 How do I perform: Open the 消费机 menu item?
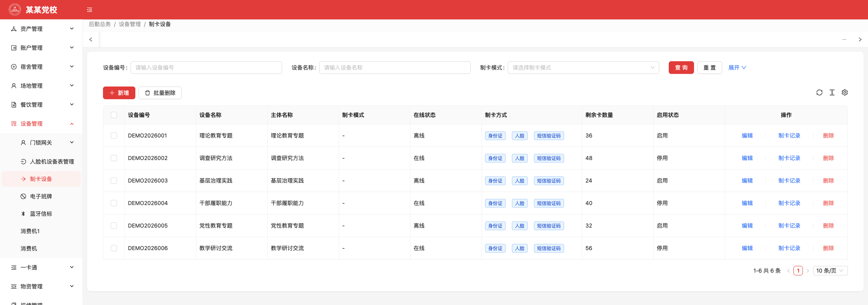[x=41, y=249]
